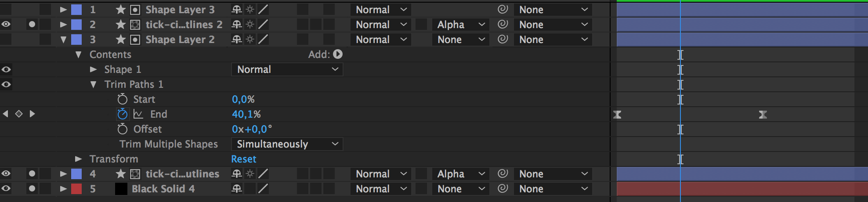868x202 pixels.
Task: Open Trim Multiple Shapes Simultaneously dropdown
Action: coord(287,144)
